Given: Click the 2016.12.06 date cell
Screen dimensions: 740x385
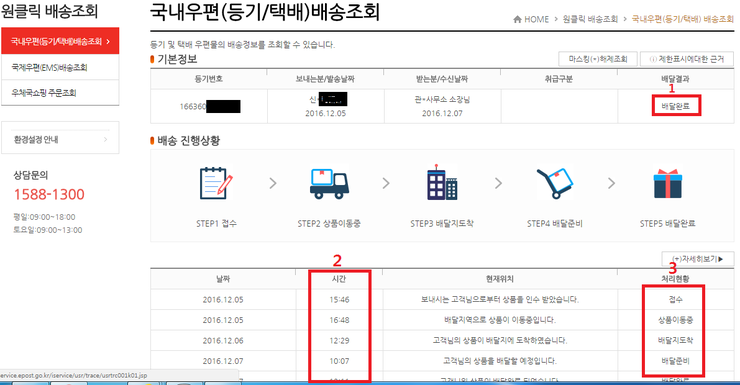Looking at the screenshot, I should (x=223, y=340).
